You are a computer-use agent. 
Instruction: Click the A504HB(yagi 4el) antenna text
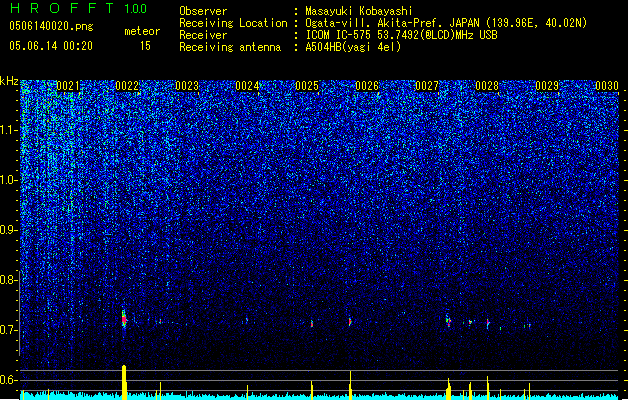coord(353,47)
